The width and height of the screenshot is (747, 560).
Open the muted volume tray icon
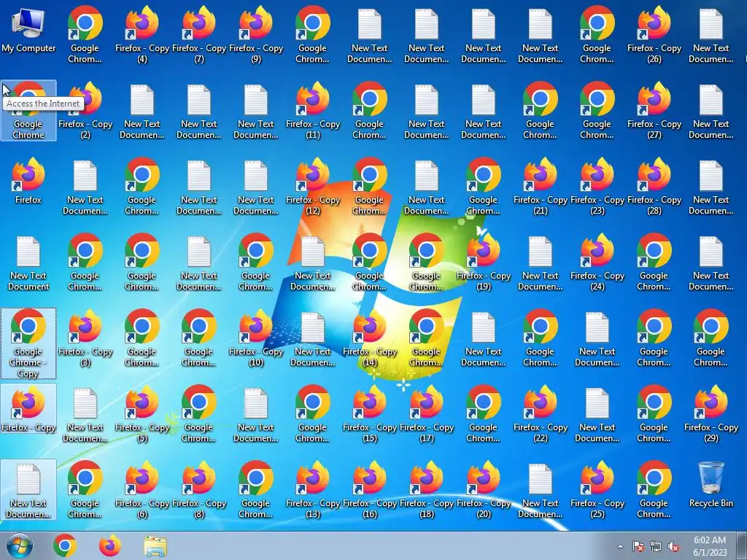[673, 546]
